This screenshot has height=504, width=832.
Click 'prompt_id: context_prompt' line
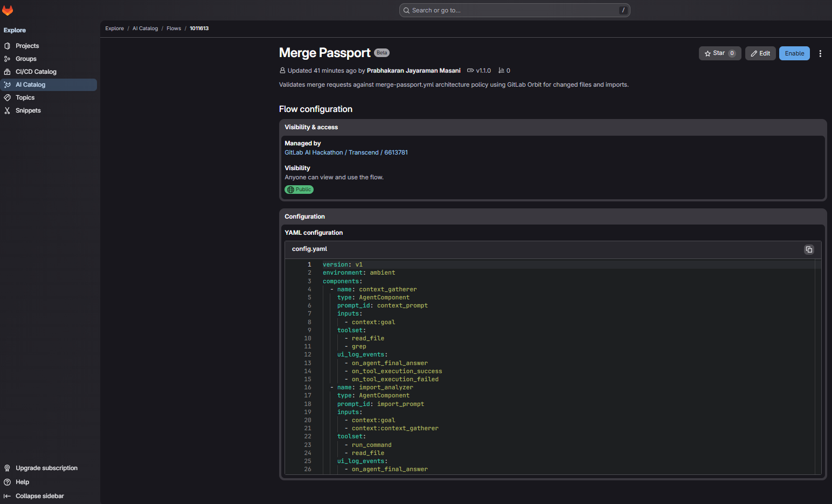[x=383, y=305]
